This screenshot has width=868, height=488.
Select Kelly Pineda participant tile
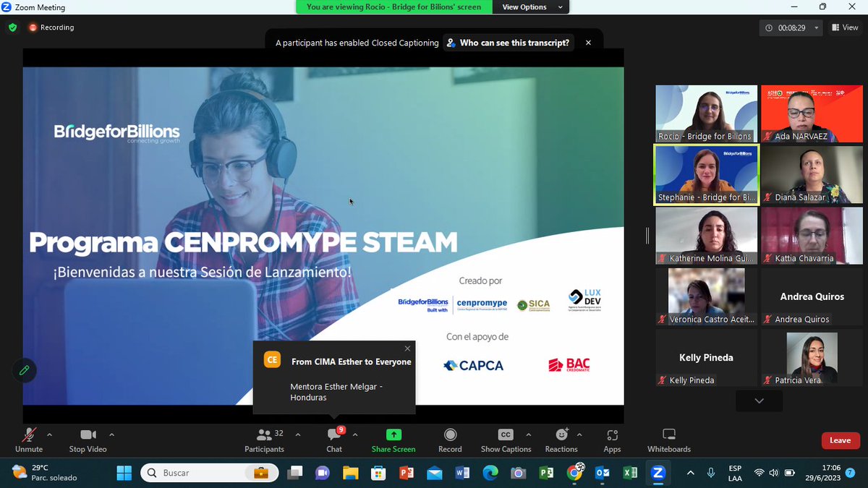[x=705, y=358]
